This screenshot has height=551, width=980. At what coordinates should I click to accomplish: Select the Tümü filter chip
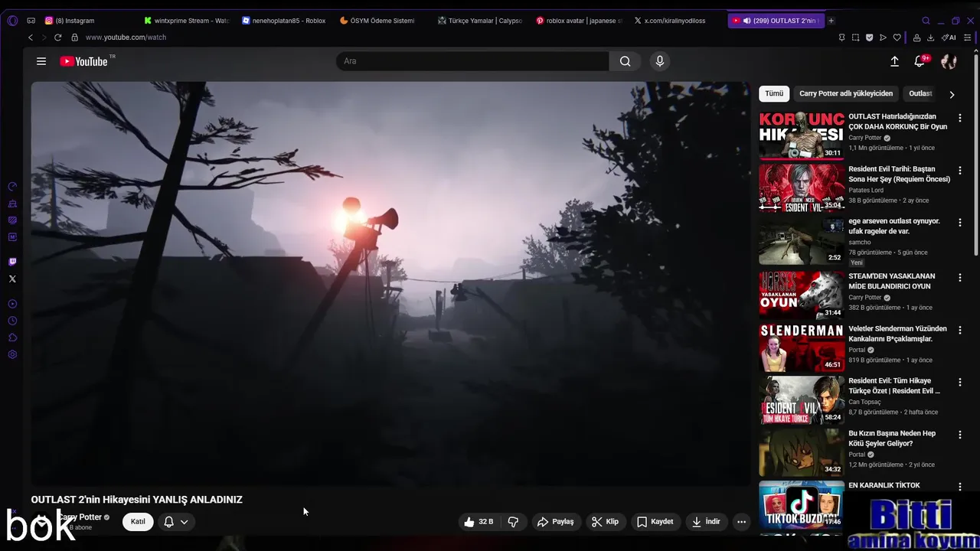pyautogui.click(x=774, y=93)
